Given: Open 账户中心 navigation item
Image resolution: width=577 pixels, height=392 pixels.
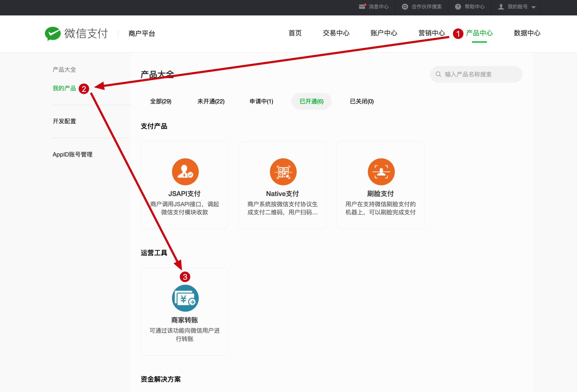Looking at the screenshot, I should 384,33.
